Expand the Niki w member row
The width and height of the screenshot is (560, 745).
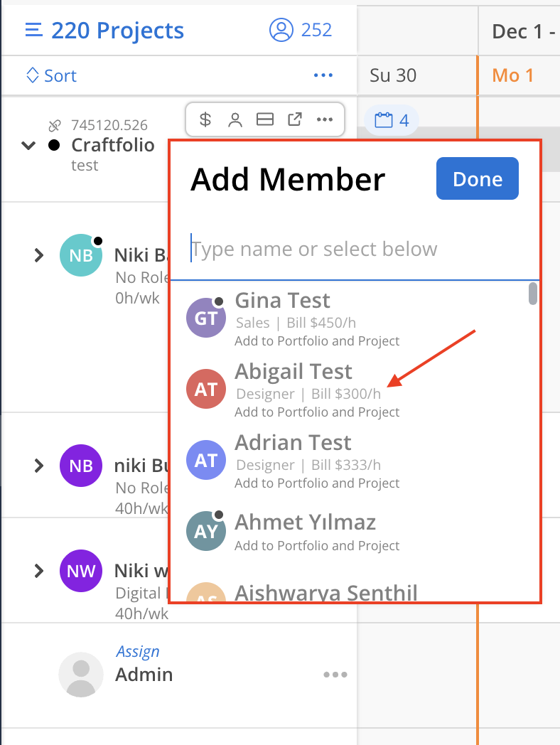pyautogui.click(x=39, y=570)
